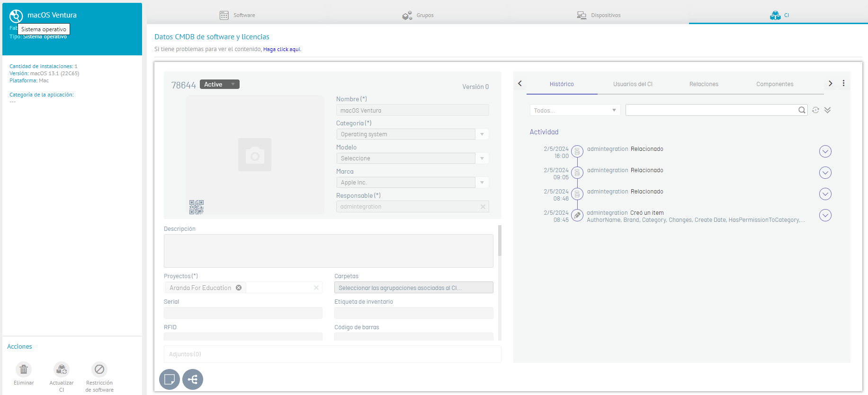Screen dimensions: 868x395
Task: Click the AuthorName, Brand, Category details text
Action: click(x=696, y=220)
